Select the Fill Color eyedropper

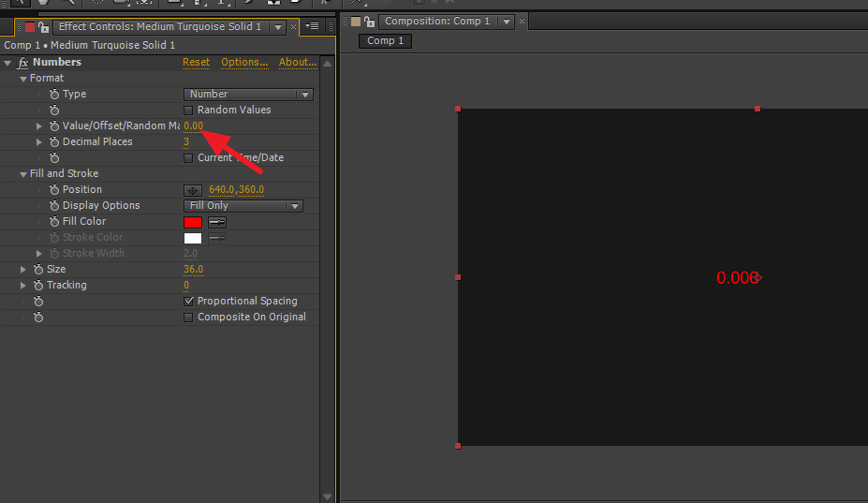pyautogui.click(x=217, y=222)
